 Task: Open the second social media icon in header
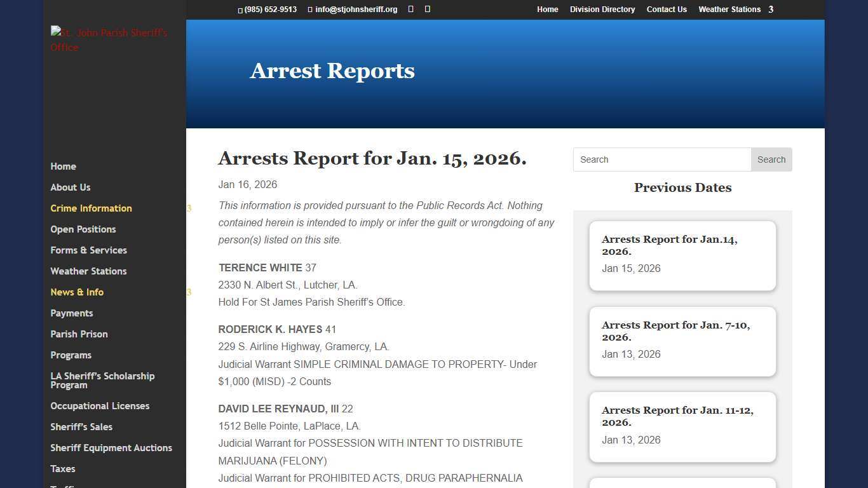coord(426,9)
